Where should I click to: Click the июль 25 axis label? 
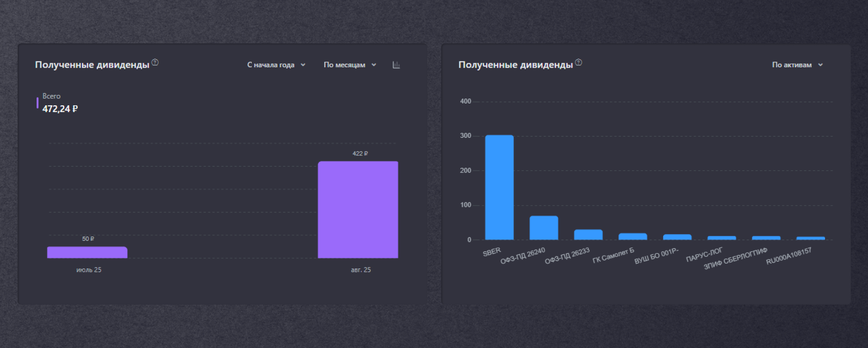pos(89,270)
